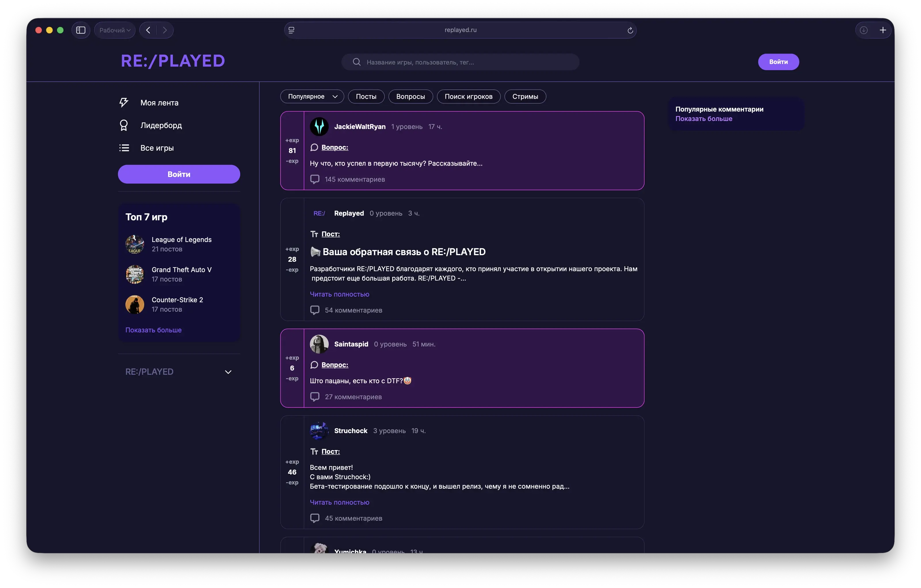Click the list icon beside Все игры
This screenshot has height=588, width=921.
point(124,148)
